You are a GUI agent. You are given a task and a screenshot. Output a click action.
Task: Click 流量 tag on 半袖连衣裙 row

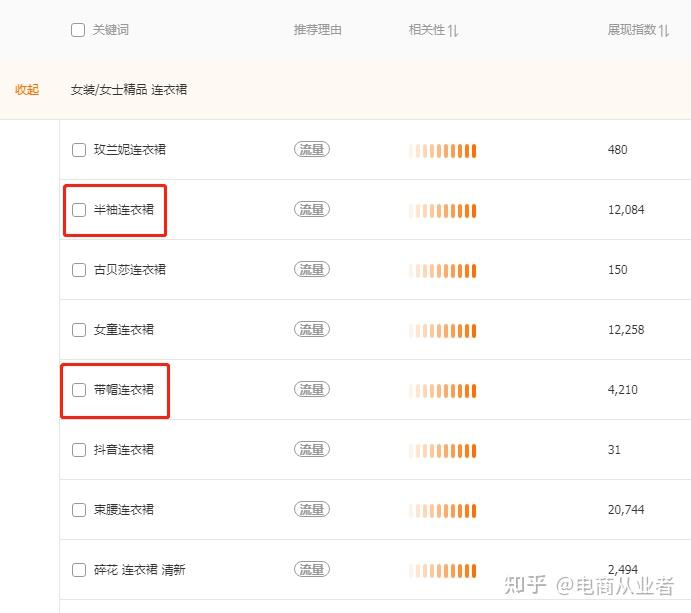(x=312, y=210)
